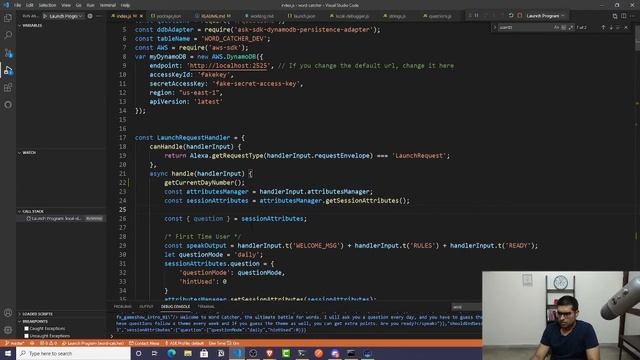640x360 pixels.
Task: Open the Manage gear in activity bar
Action: pos(8,330)
